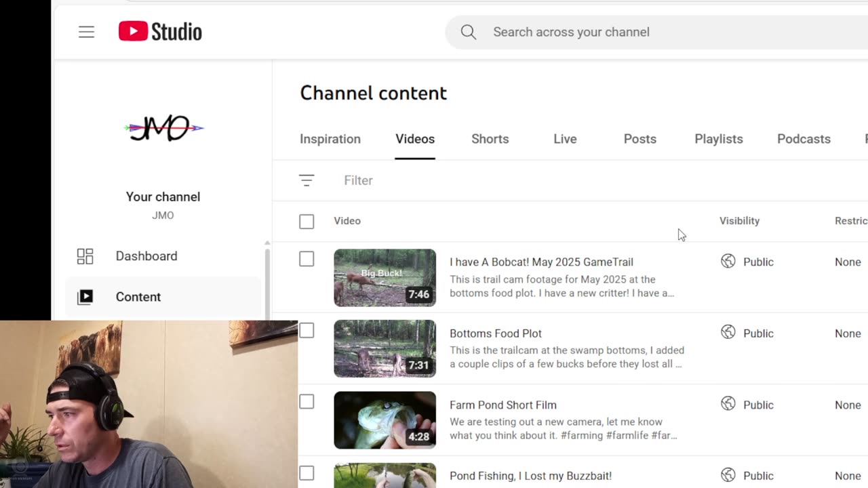The height and width of the screenshot is (488, 868).
Task: Click the JMO channel logo
Action: pyautogui.click(x=163, y=128)
